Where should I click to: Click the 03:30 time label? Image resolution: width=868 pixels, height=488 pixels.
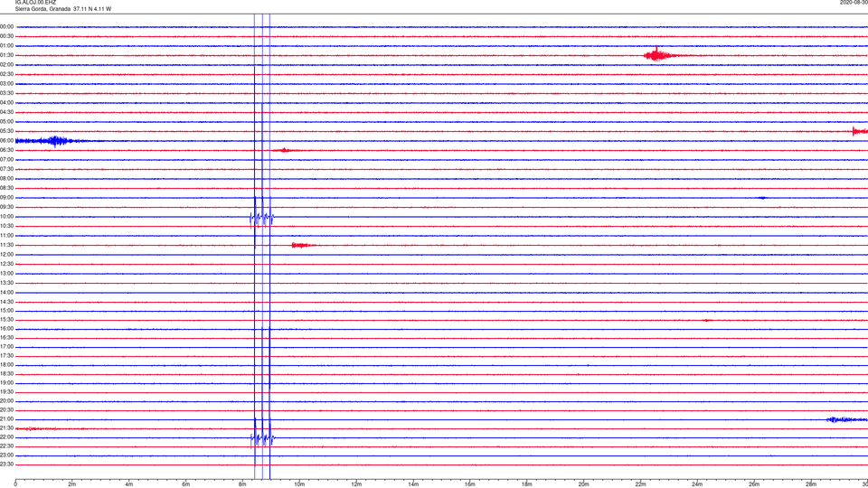(6, 93)
